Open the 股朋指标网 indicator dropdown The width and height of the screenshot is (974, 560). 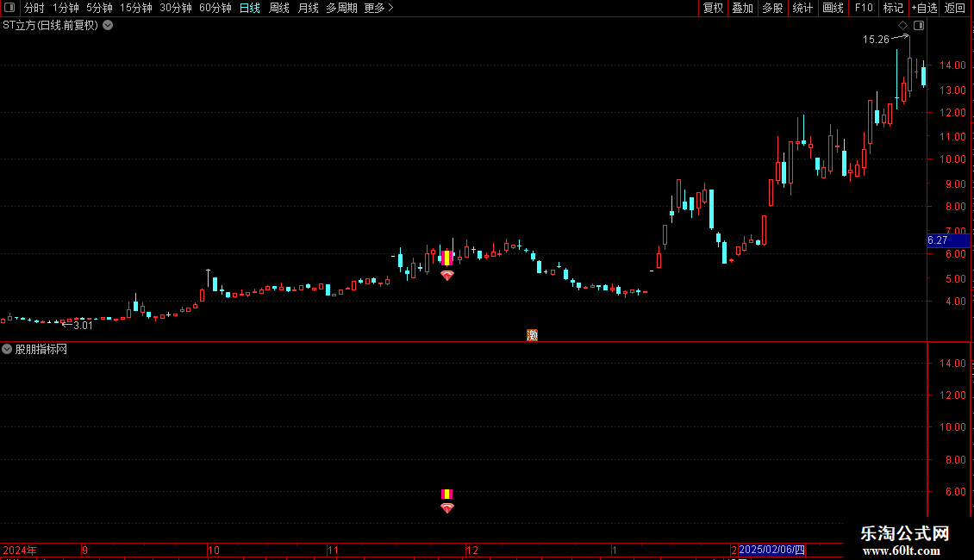(7, 350)
